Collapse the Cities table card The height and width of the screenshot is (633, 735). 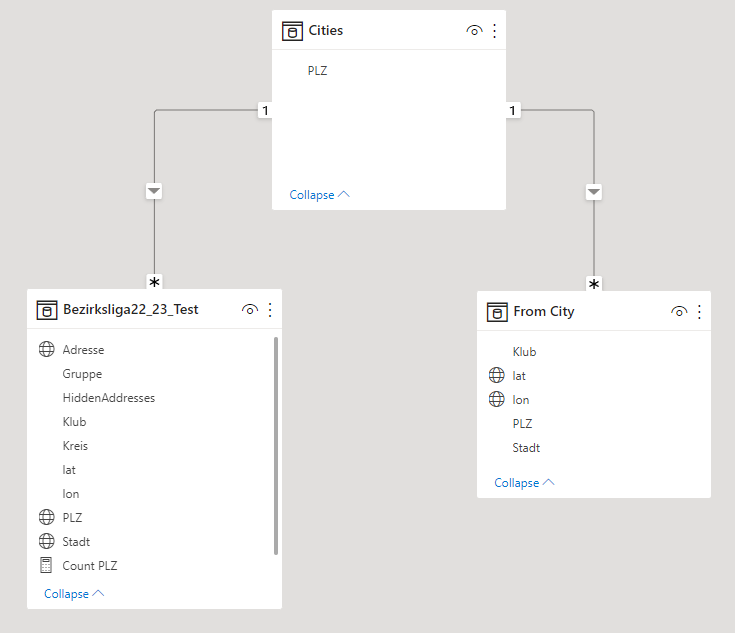320,195
